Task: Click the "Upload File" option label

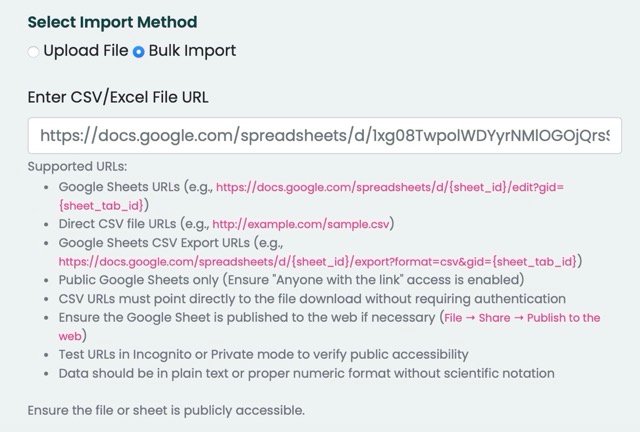Action: tap(85, 50)
